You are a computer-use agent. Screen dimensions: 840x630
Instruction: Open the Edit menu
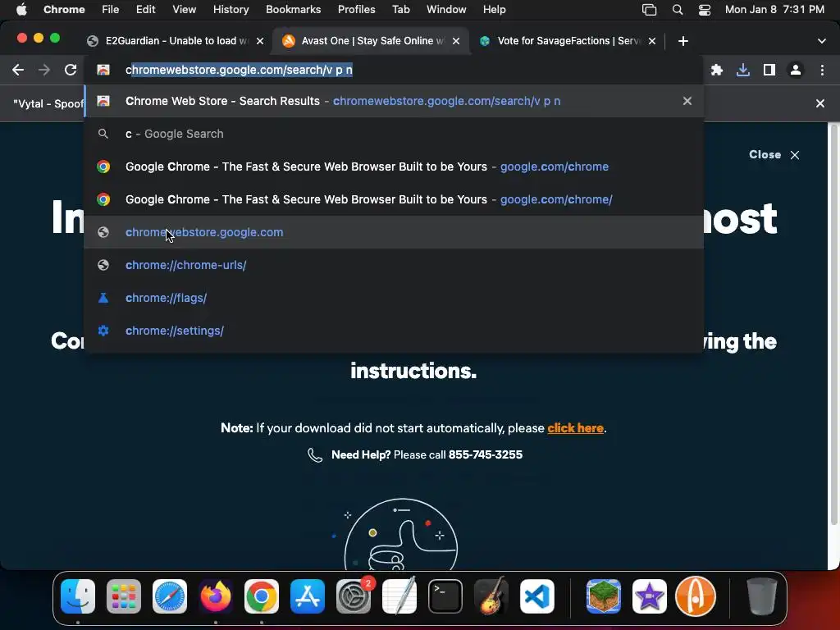[x=145, y=10]
